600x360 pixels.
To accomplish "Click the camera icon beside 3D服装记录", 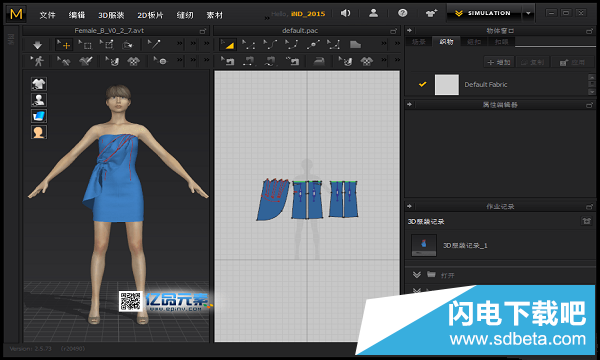I will pos(587,221).
